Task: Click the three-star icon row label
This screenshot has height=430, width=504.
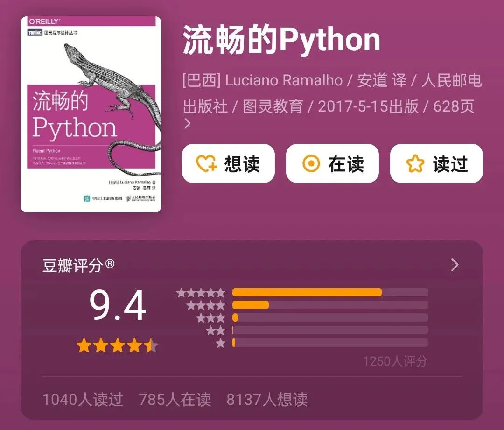Action: 211,318
